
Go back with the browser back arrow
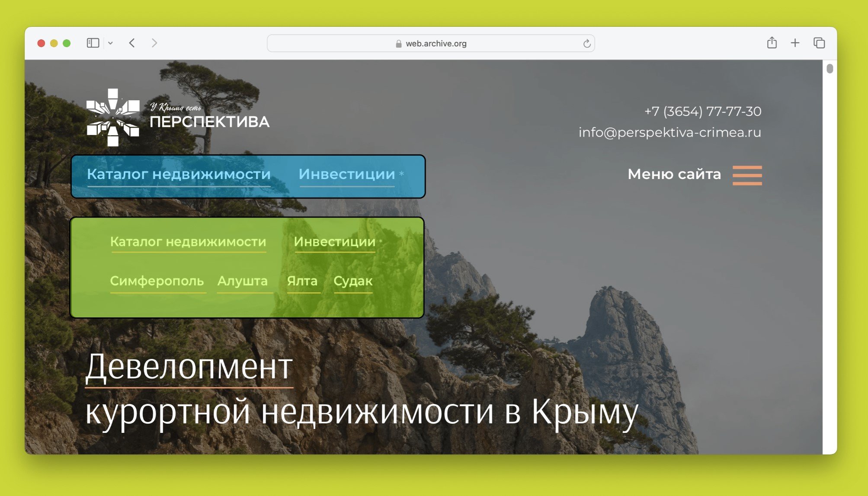tap(132, 43)
